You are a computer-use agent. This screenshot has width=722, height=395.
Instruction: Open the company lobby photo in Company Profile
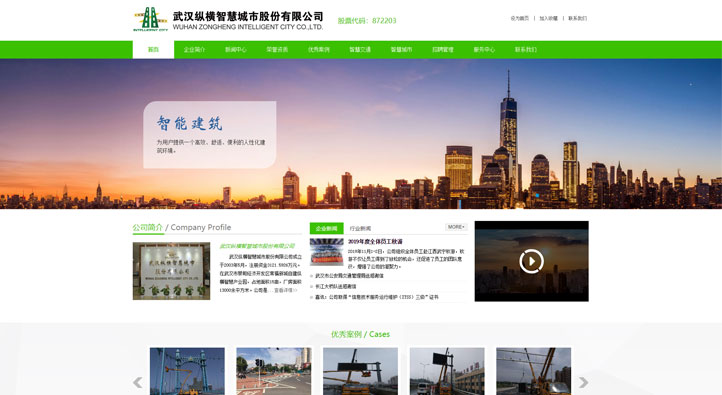[171, 271]
